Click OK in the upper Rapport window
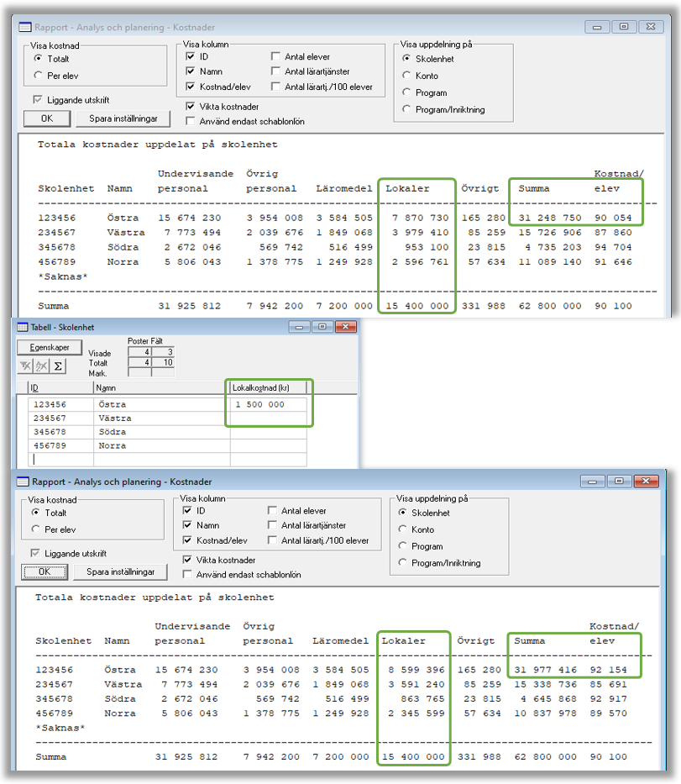681x784 pixels. pos(47,118)
